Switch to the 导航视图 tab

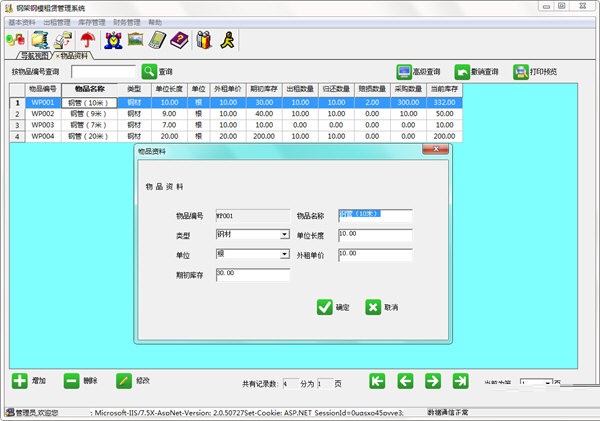[x=34, y=56]
